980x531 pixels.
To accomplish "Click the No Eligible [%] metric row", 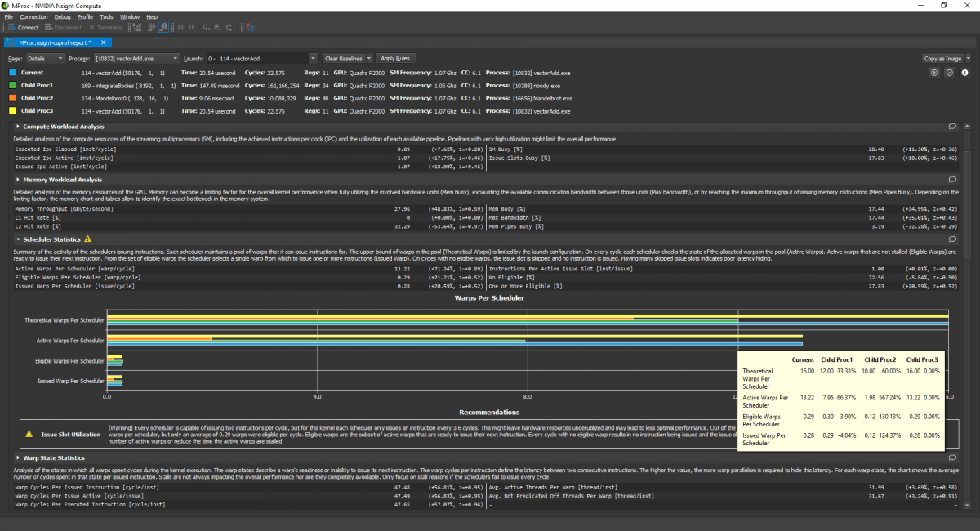I will pos(723,278).
